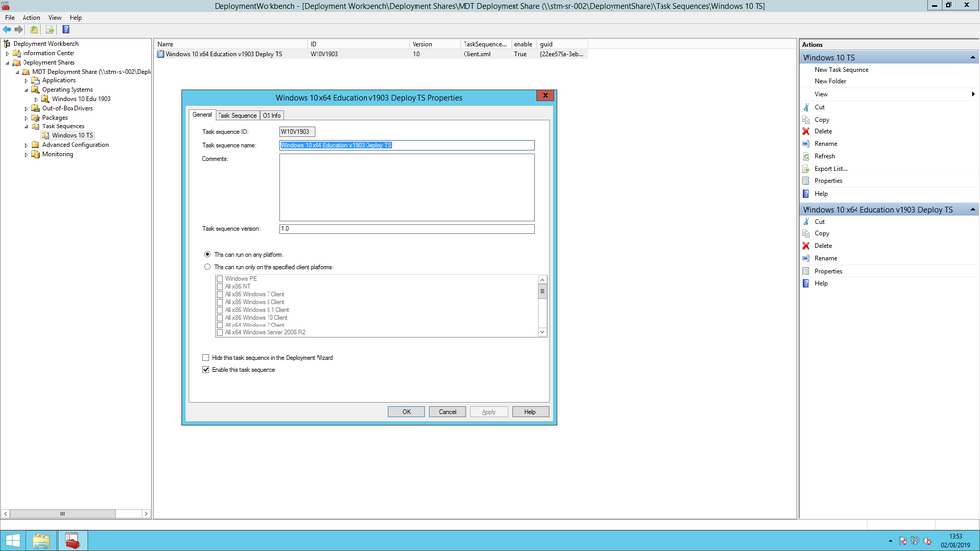Expand the Monitoring tree node
Image resolution: width=980 pixels, height=551 pixels.
tap(26, 155)
